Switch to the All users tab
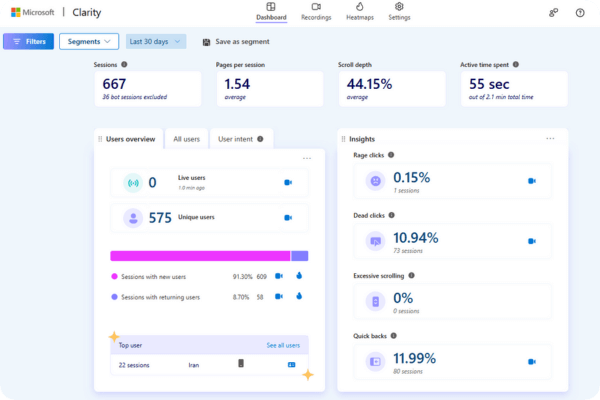600x400 pixels. [186, 139]
